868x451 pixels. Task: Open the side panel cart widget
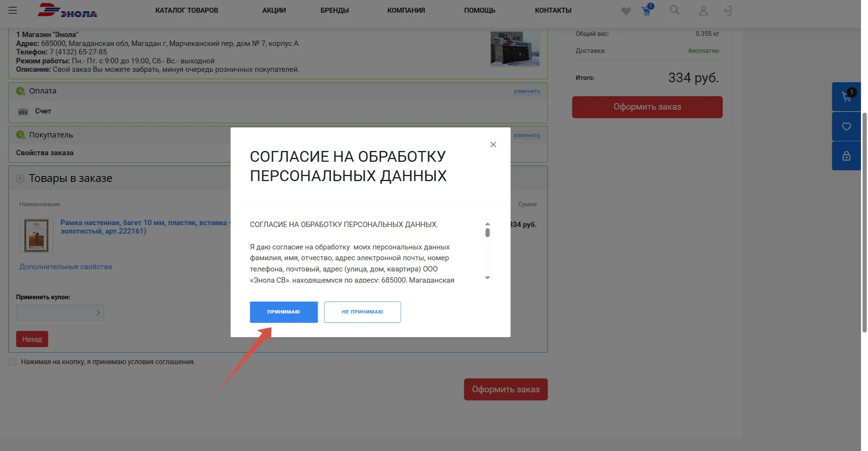click(846, 97)
